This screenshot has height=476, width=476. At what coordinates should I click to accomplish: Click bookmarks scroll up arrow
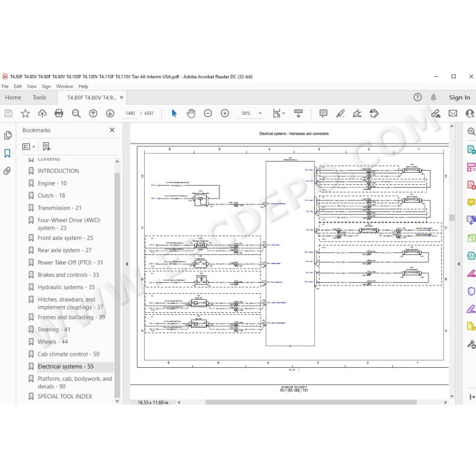pyautogui.click(x=117, y=162)
